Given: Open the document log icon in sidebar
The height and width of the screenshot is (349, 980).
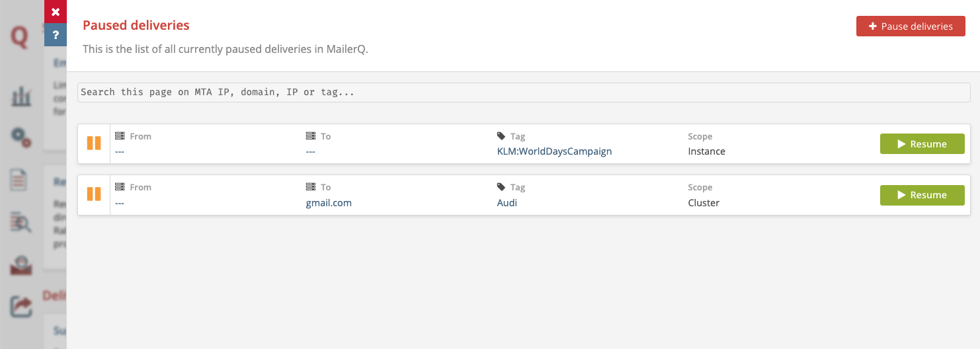Looking at the screenshot, I should click(x=20, y=180).
